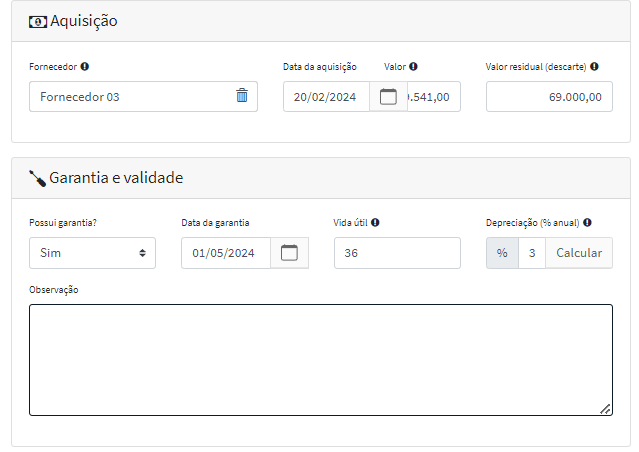Click the info icon next to Valor
The height and width of the screenshot is (452, 639).
click(413, 66)
